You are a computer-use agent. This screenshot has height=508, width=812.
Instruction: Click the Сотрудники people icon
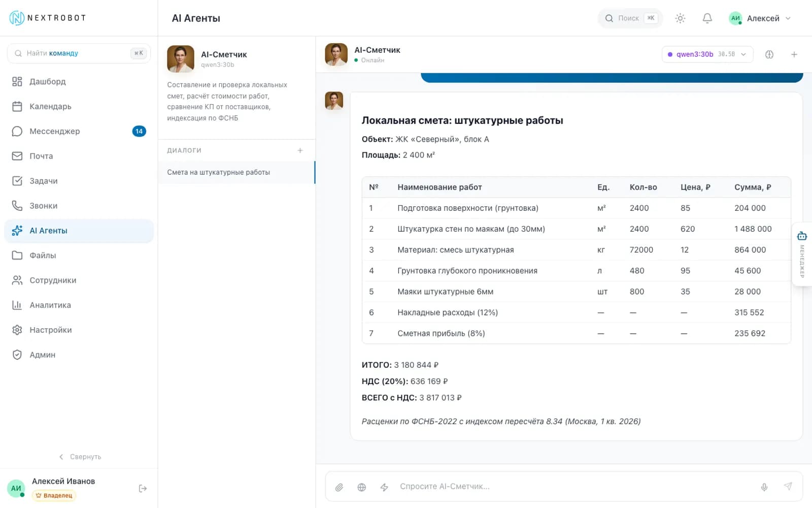tap(17, 280)
